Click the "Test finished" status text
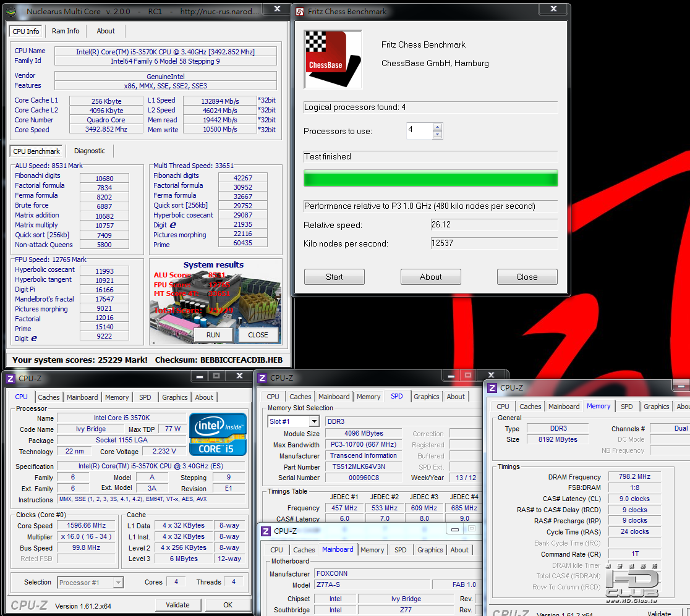The width and height of the screenshot is (690, 616). (328, 156)
